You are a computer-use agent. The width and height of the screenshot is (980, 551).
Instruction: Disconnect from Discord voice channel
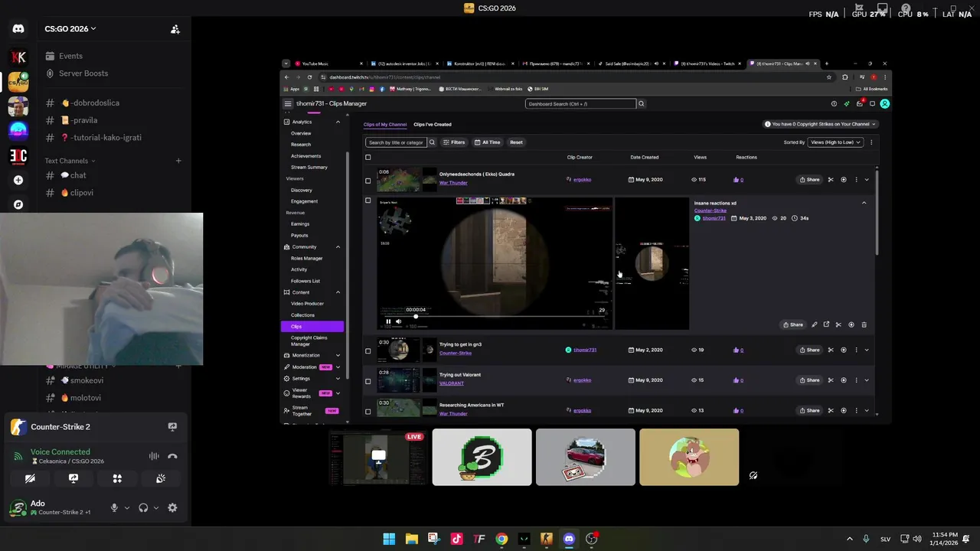172,456
